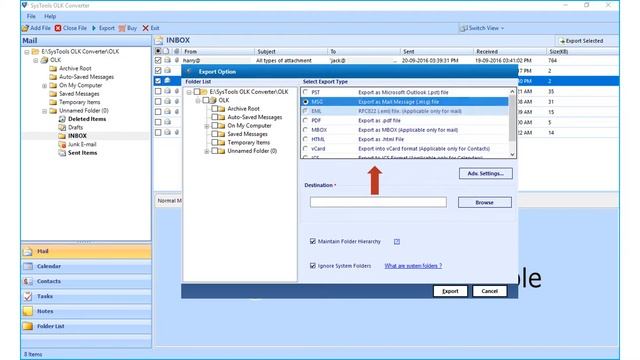Sort emails by From column header
The width and height of the screenshot is (640, 360).
tap(218, 51)
